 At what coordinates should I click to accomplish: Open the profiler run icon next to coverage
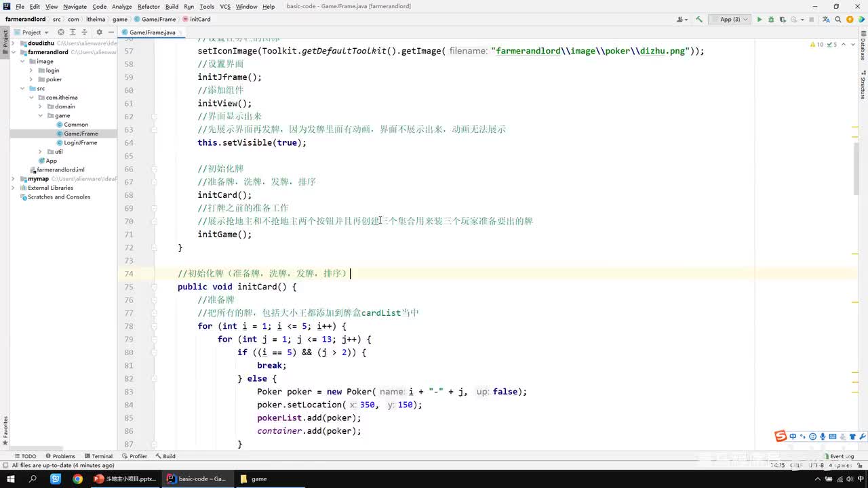click(794, 20)
